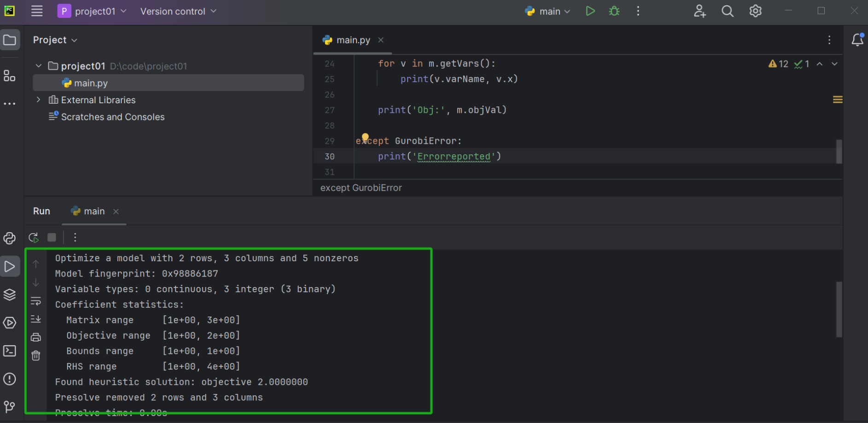The height and width of the screenshot is (423, 868).
Task: Toggle scroll to end of console
Action: (36, 319)
